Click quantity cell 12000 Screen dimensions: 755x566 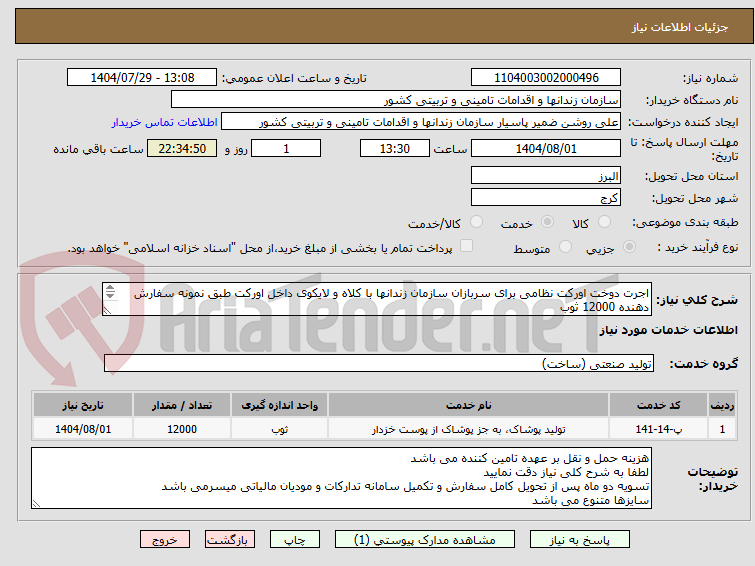coord(182,429)
